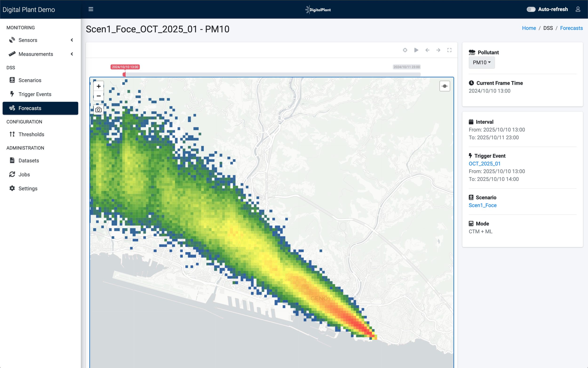The height and width of the screenshot is (368, 588).
Task: Expand the Sensors menu
Action: (40, 40)
